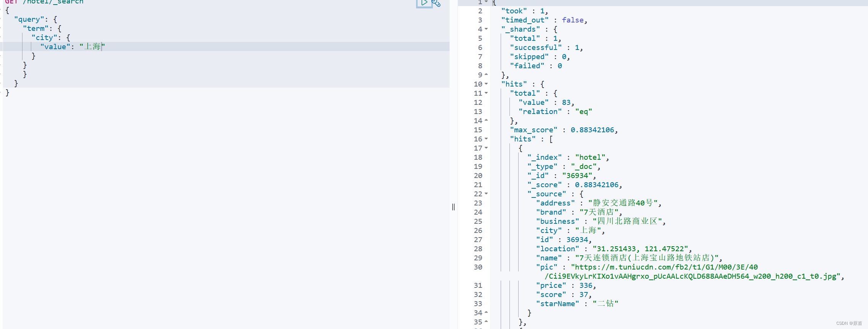Click the "address" : "静安交通路40号" line

(x=599, y=203)
